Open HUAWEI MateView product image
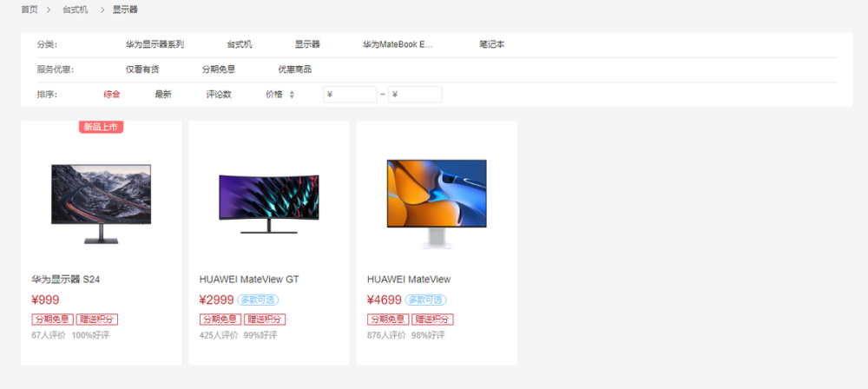 tap(437, 204)
